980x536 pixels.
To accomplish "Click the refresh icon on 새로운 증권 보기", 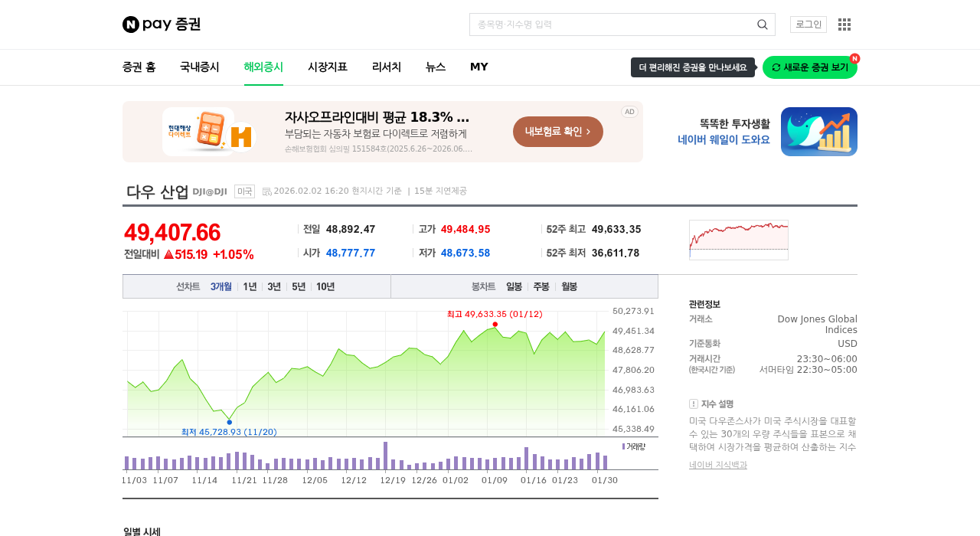I will tap(775, 67).
